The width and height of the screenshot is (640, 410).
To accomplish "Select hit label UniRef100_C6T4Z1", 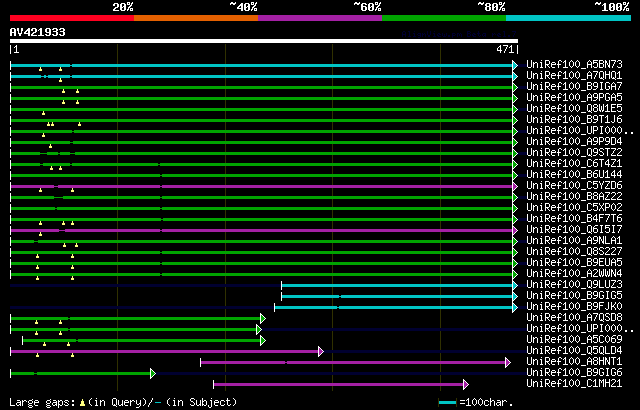I will click(574, 164).
